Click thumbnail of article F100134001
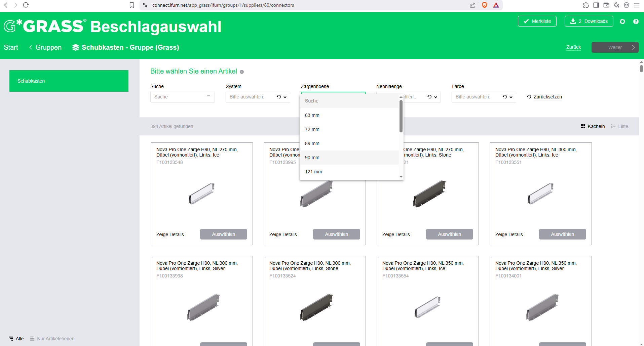Viewport: 644px width, 346px height. point(542,307)
